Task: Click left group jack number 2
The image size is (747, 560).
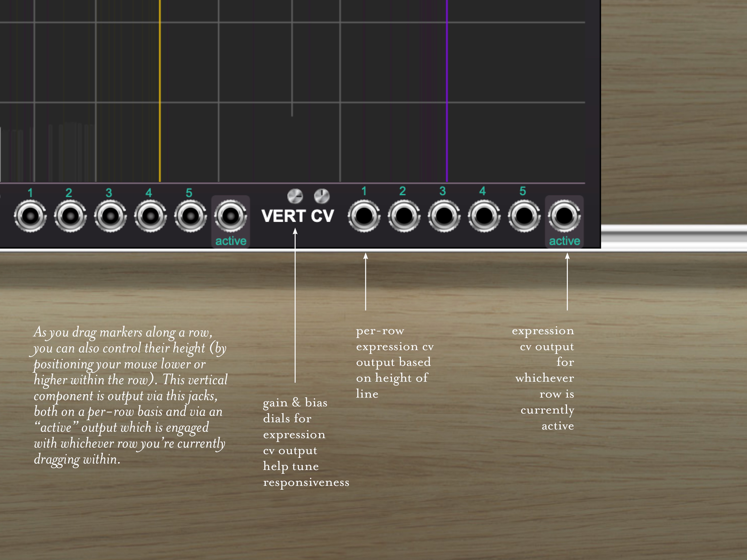Action: (70, 216)
